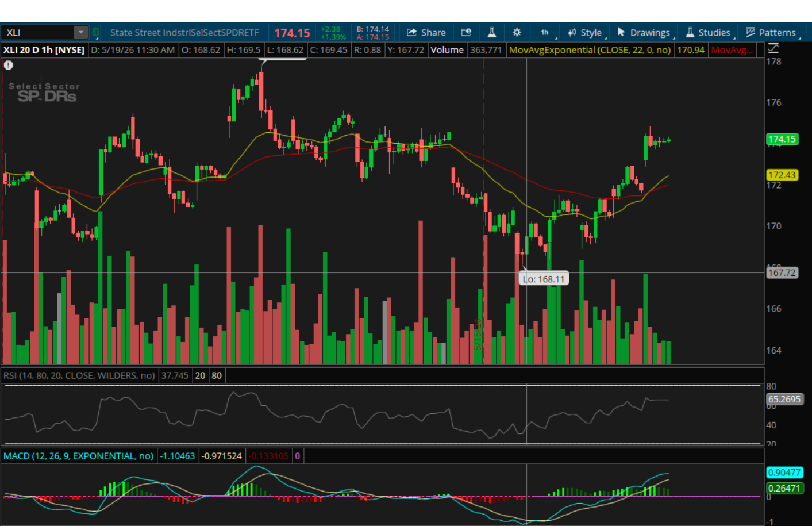
Task: Click the 363,771 volume value
Action: click(x=486, y=50)
